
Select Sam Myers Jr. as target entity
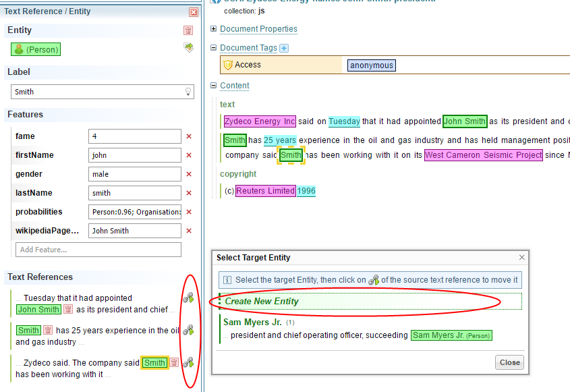[252, 323]
